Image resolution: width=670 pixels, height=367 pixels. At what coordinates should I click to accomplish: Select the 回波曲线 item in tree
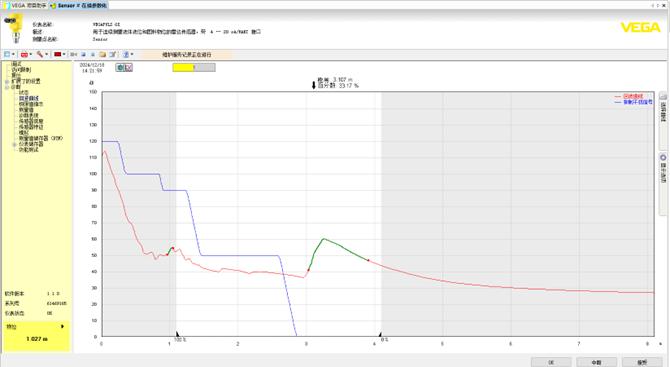[28, 98]
